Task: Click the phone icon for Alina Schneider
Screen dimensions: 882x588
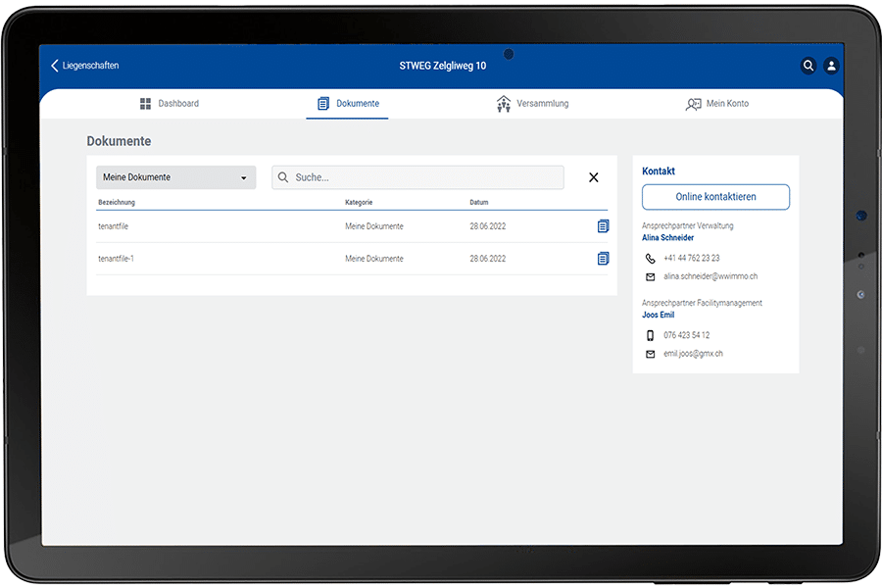Action: click(x=650, y=259)
